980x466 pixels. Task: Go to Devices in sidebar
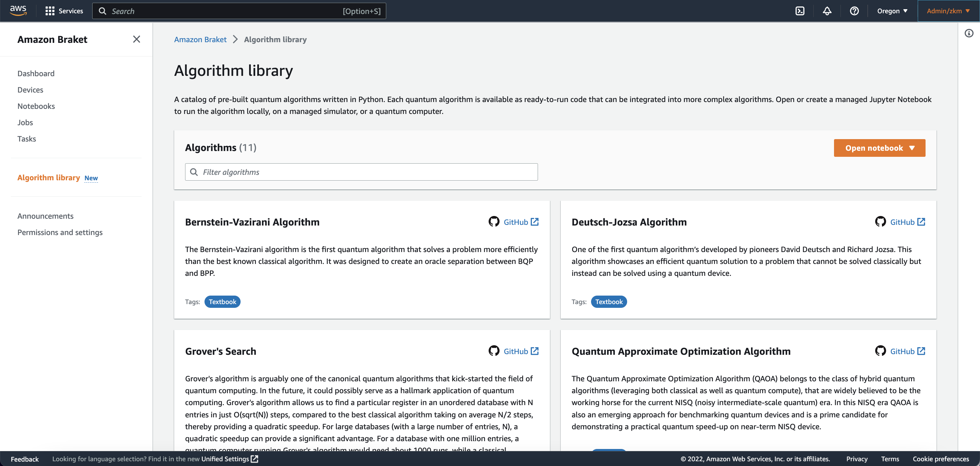(x=30, y=90)
